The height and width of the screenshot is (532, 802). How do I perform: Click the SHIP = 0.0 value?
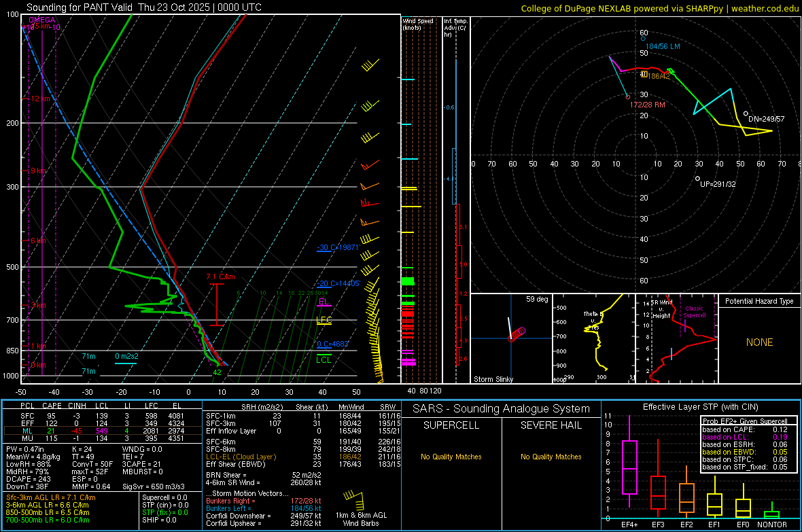point(159,520)
